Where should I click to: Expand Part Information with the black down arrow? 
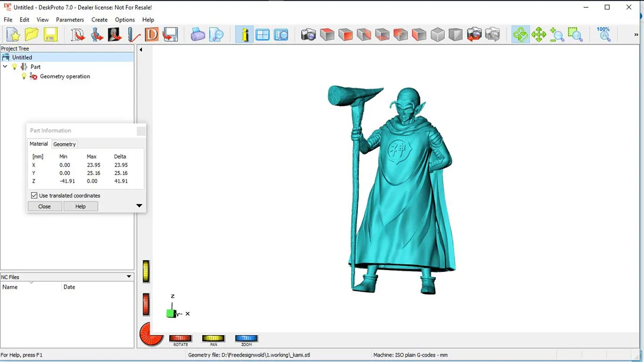139,205
